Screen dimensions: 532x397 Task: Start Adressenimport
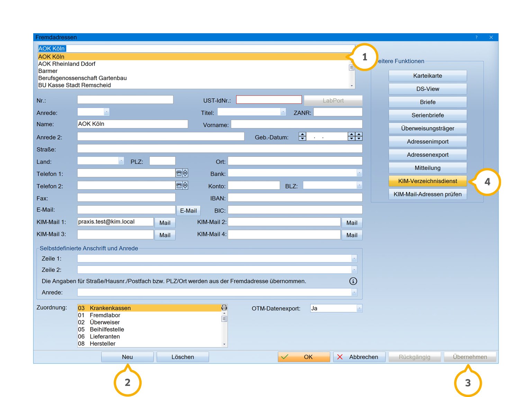point(427,142)
